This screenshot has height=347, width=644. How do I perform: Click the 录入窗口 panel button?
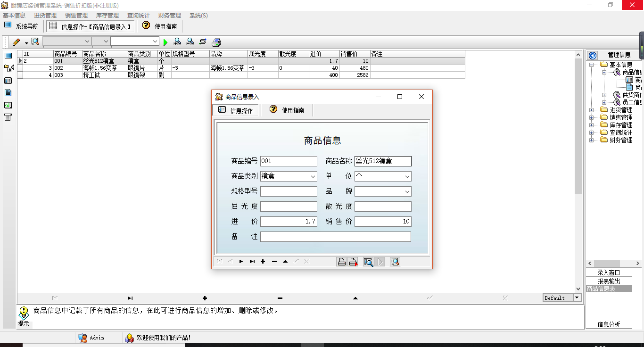pos(609,273)
